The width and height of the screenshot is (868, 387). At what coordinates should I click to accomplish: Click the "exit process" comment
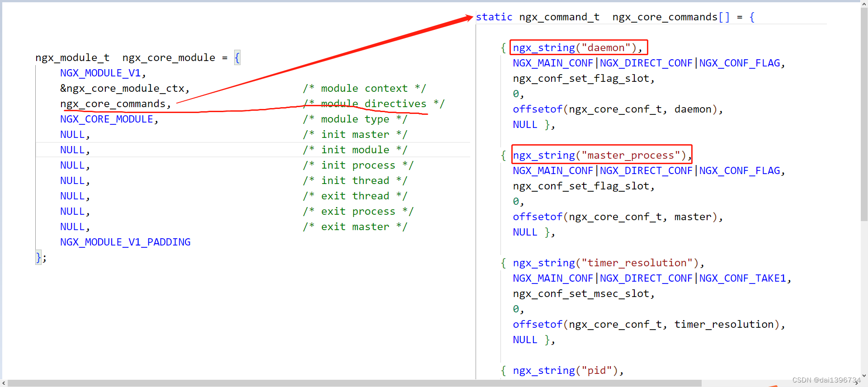click(x=358, y=212)
